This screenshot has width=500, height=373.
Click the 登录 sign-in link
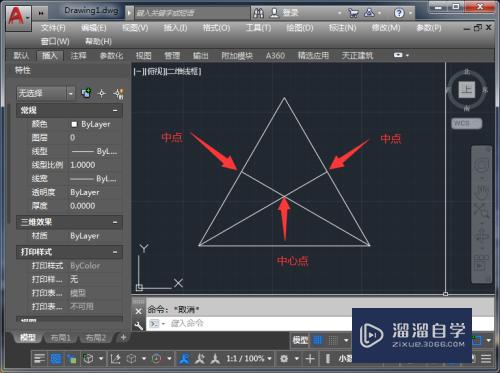[x=290, y=13]
